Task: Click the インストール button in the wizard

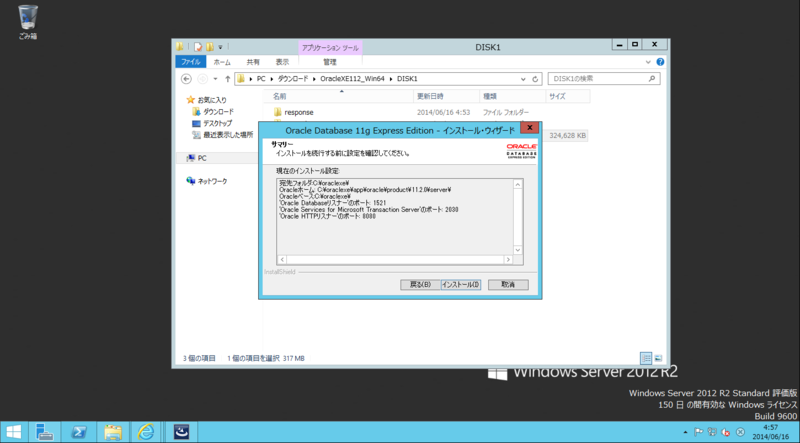Action: (x=461, y=284)
